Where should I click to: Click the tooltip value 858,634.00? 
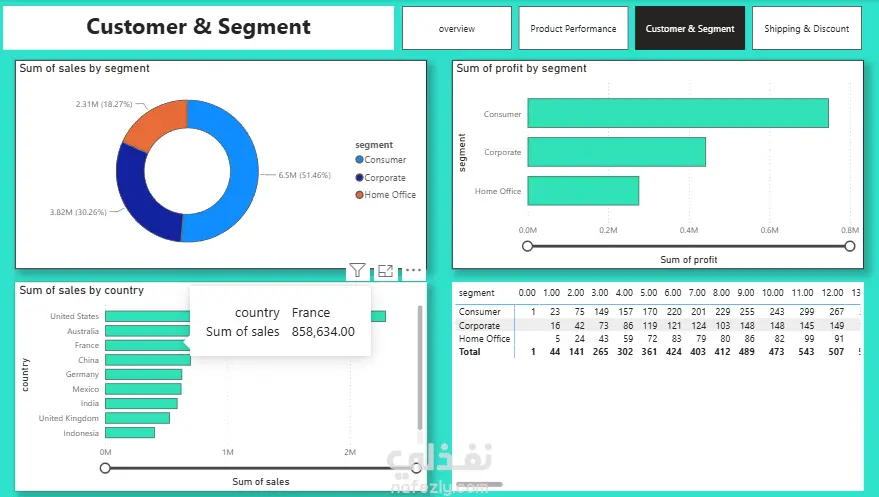coord(323,332)
